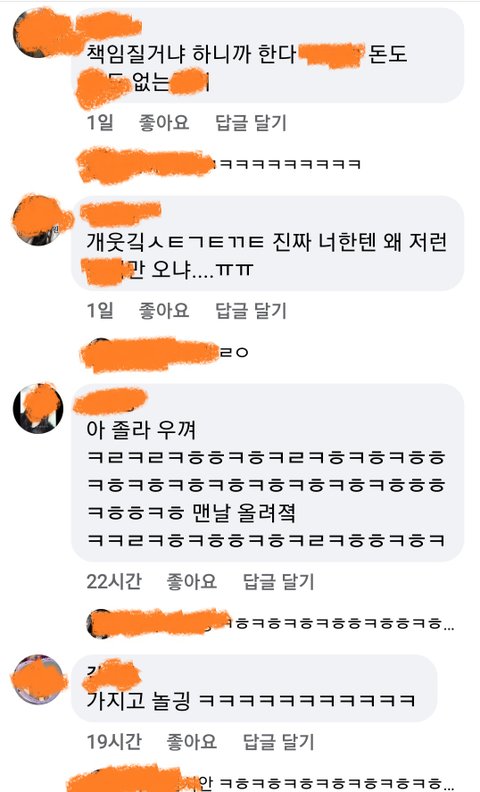Open the 19시간 timestamp link
The height and width of the screenshot is (792, 480).
coord(114,741)
